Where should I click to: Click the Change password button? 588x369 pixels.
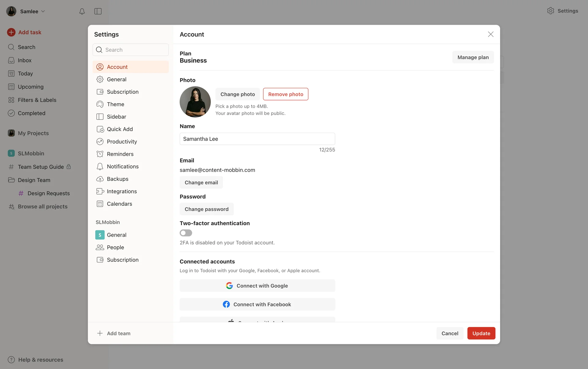206,209
